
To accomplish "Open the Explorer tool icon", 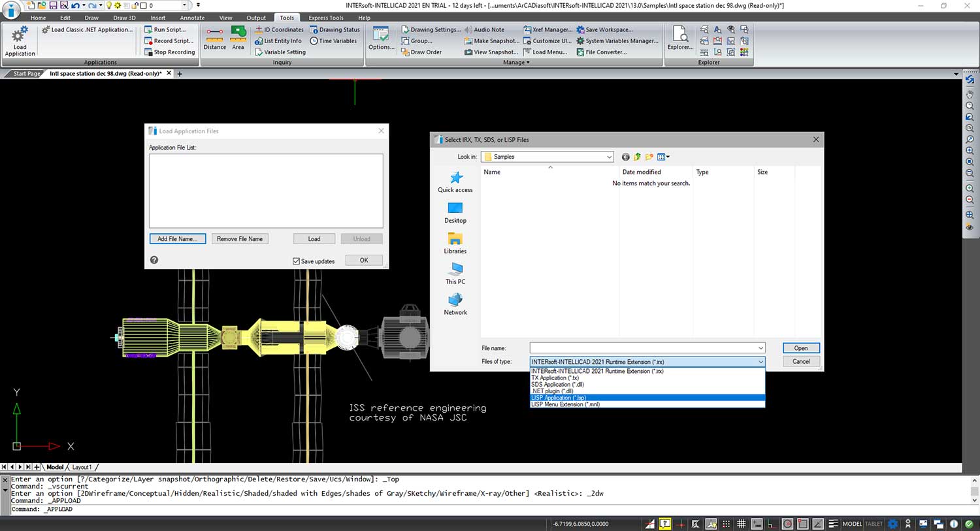I will pyautogui.click(x=680, y=39).
